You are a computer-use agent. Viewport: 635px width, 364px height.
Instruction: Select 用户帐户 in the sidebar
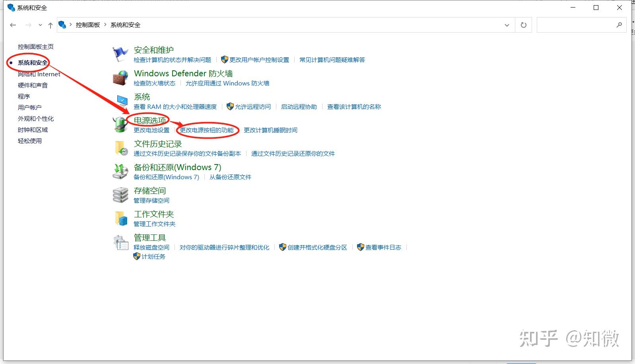pyautogui.click(x=30, y=107)
